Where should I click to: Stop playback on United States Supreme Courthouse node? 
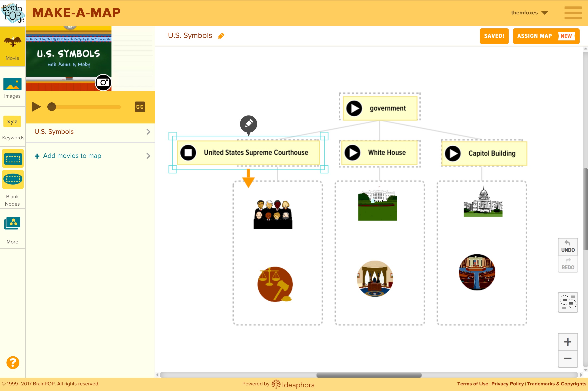click(x=188, y=153)
